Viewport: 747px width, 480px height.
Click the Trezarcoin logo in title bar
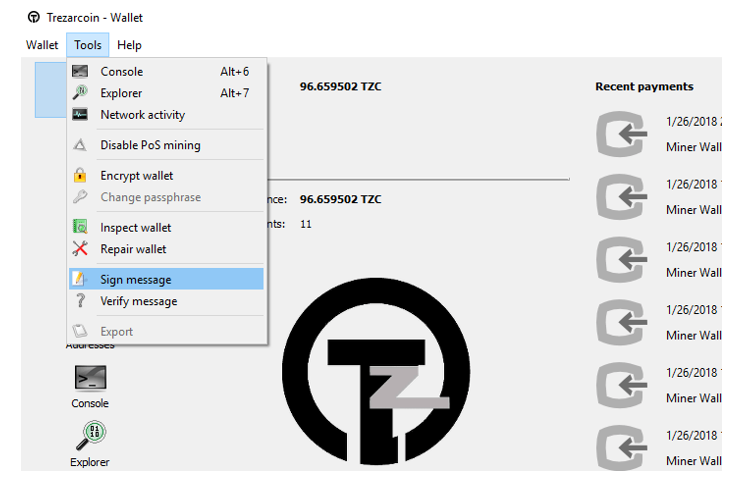34,18
